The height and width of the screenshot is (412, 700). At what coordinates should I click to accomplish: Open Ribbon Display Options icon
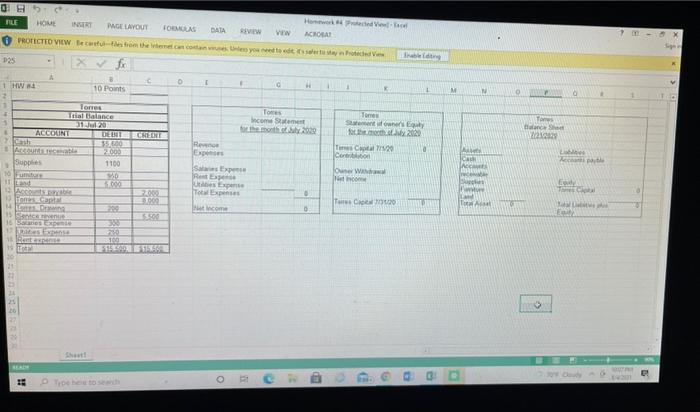(x=634, y=33)
